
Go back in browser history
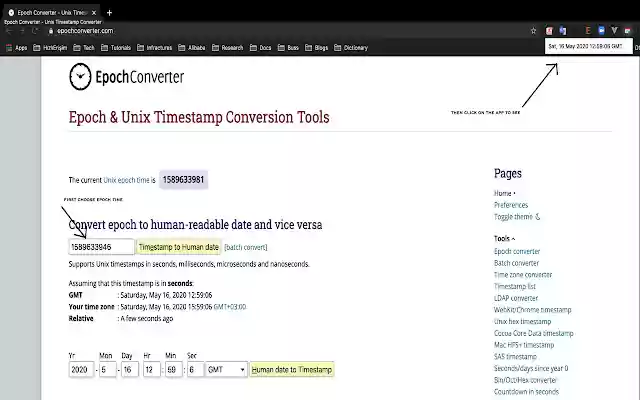tap(9, 31)
